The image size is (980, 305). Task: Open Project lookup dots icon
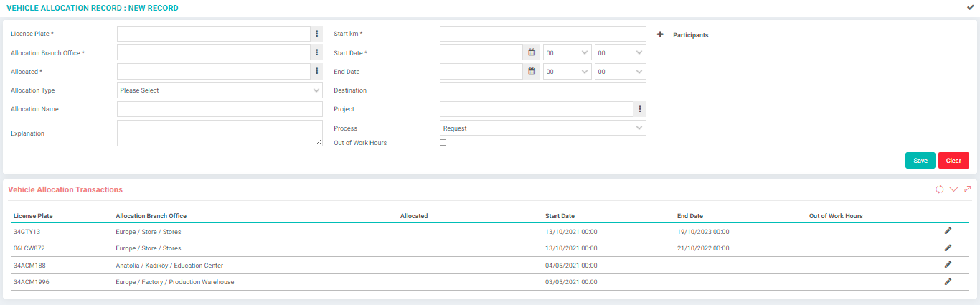640,109
